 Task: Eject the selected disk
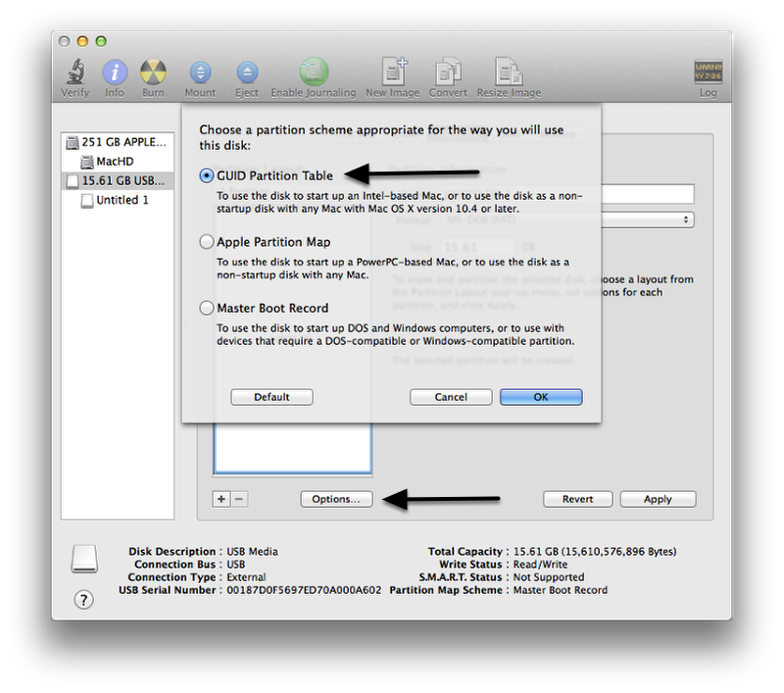(247, 73)
